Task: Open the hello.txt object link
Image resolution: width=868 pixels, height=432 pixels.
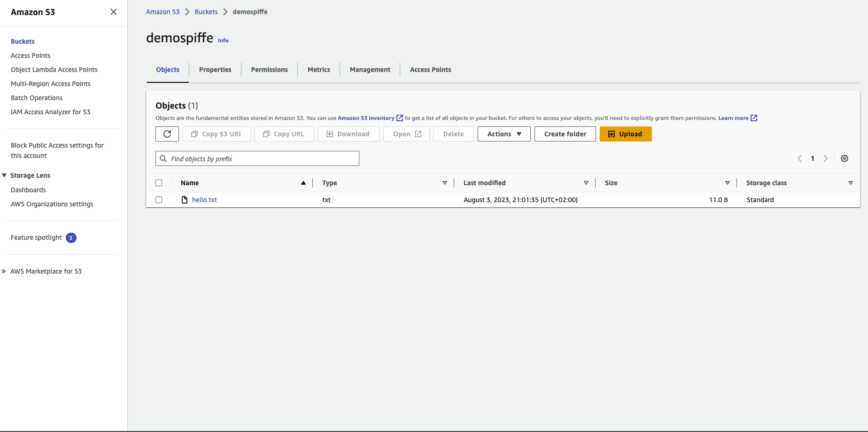Action: coord(204,200)
